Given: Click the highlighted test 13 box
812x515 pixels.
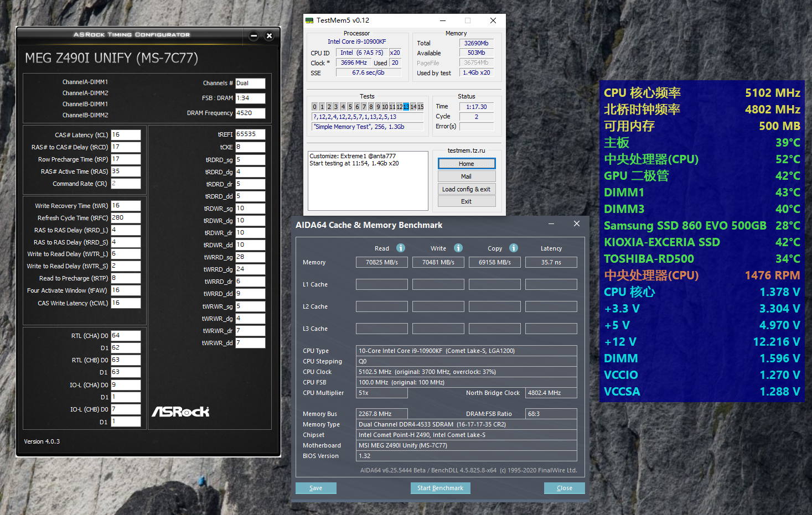Looking at the screenshot, I should pos(406,107).
